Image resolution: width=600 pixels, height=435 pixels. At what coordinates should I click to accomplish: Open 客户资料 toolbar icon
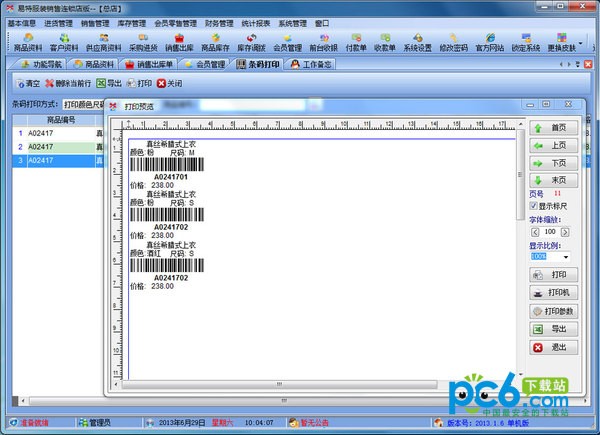(x=64, y=42)
